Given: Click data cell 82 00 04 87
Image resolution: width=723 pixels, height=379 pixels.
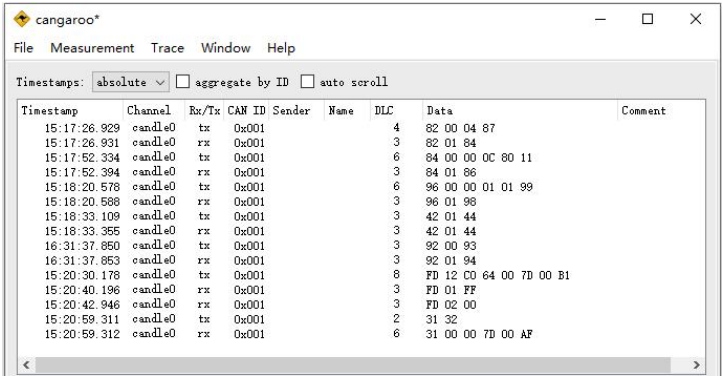Looking at the screenshot, I should pos(460,128).
